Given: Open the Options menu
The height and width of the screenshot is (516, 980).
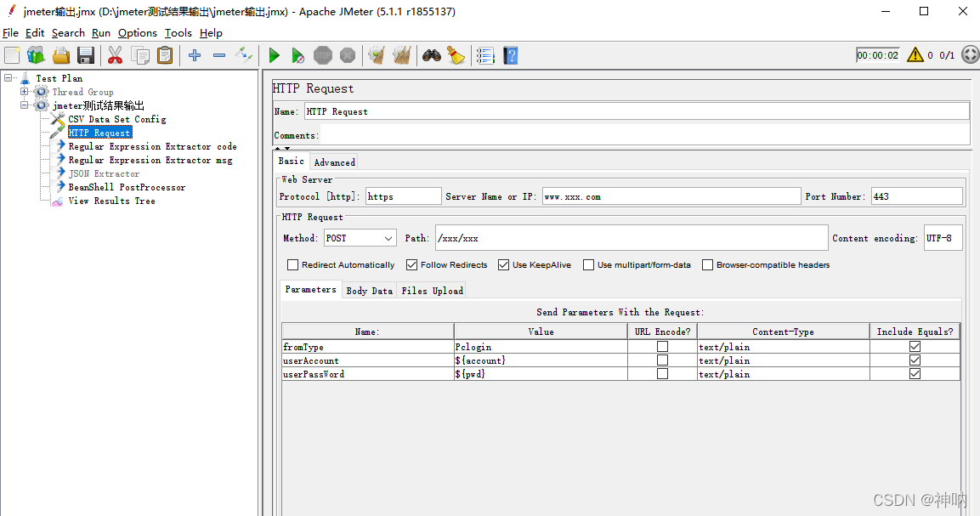Looking at the screenshot, I should point(138,33).
